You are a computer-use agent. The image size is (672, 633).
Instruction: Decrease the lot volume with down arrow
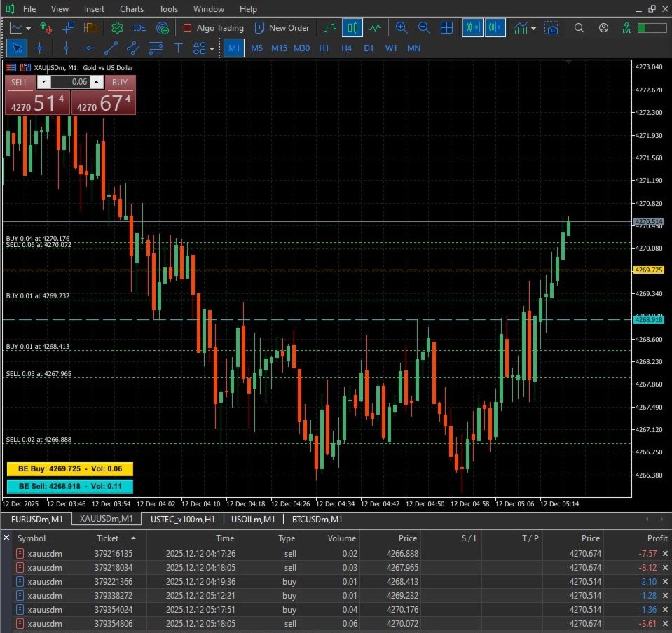click(x=43, y=82)
